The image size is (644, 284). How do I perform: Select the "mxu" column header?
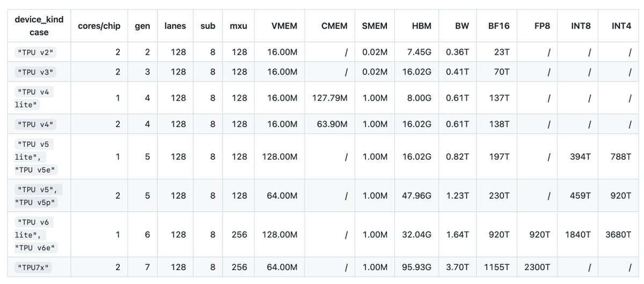[x=238, y=25]
